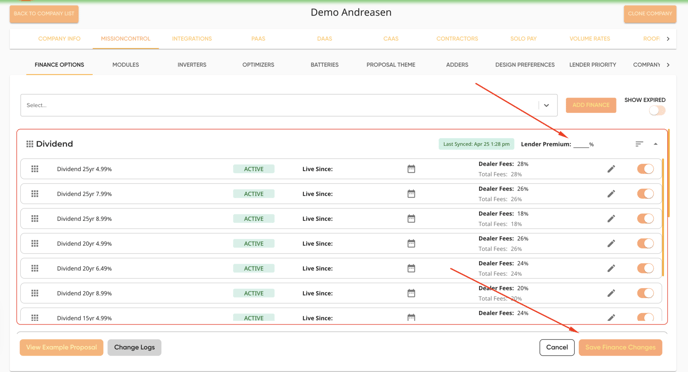Image resolution: width=688 pixels, height=372 pixels.
Task: Click the Cancel button
Action: (x=557, y=347)
